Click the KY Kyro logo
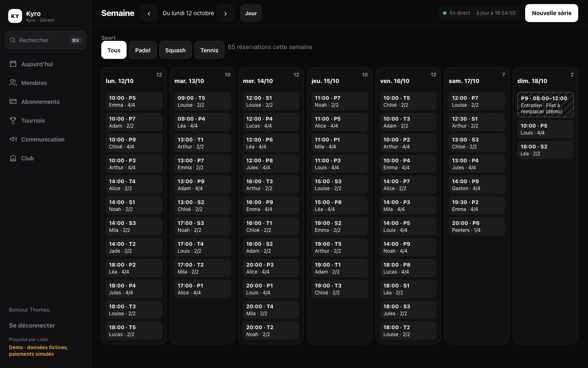The image size is (588, 368). click(x=15, y=16)
